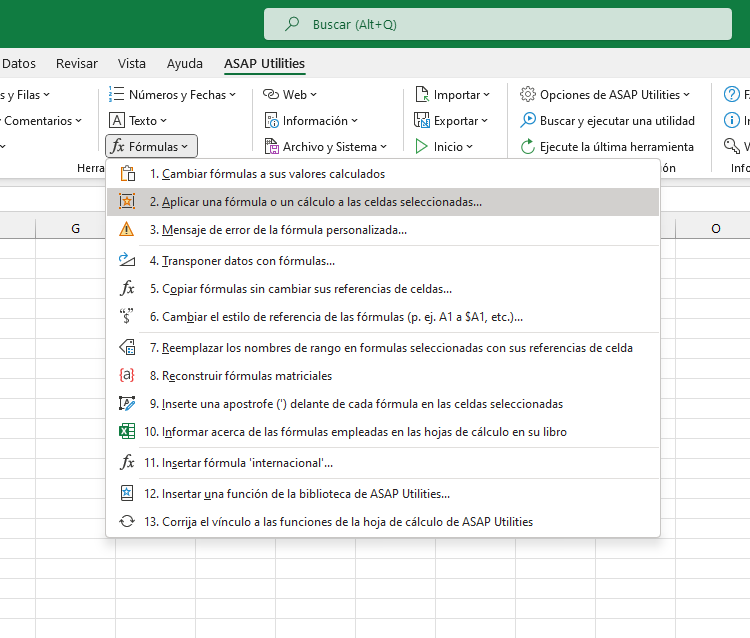Click the library icon for Insertar una función

127,493
